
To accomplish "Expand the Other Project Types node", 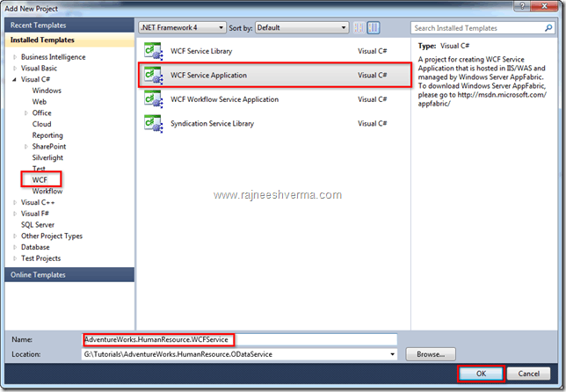I will pos(15,236).
